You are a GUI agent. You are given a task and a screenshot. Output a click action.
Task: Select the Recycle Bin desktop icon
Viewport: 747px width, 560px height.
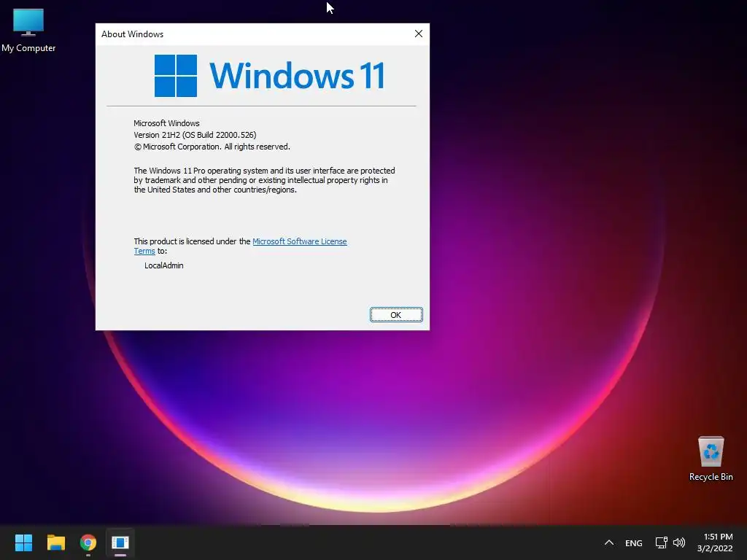pyautogui.click(x=711, y=459)
